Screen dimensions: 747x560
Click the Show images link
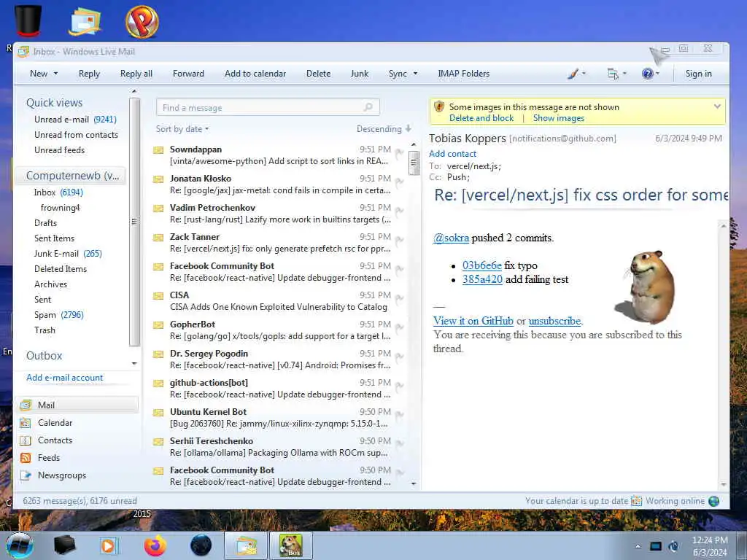[558, 118]
